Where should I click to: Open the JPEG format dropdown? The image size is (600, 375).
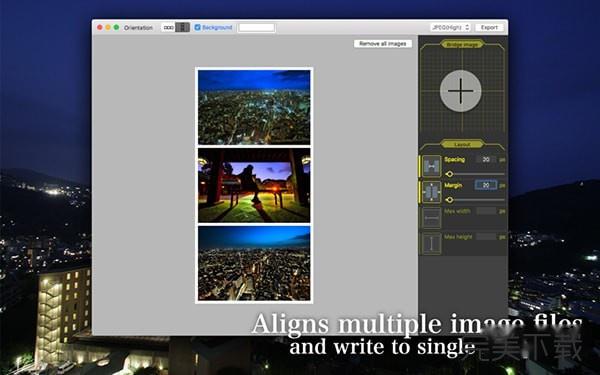(450, 28)
